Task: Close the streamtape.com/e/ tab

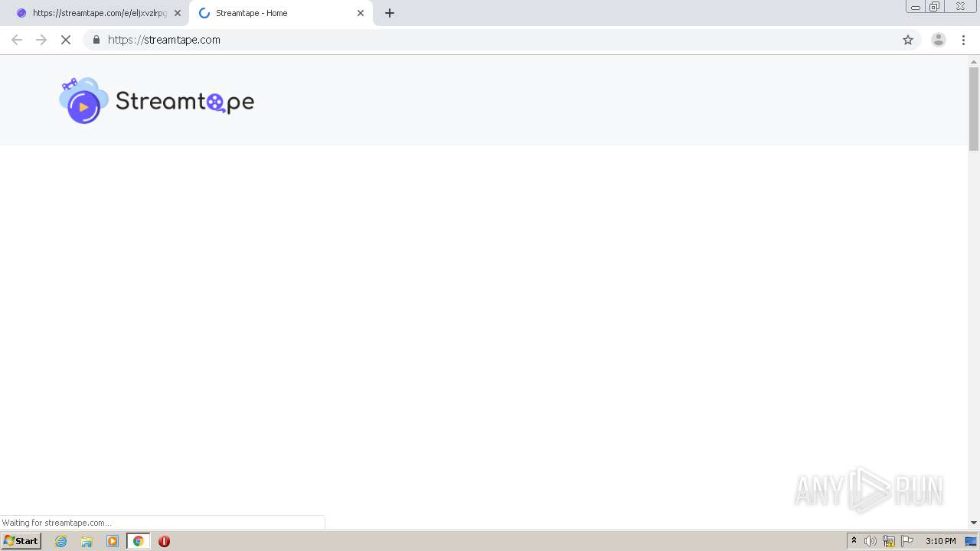Action: pyautogui.click(x=178, y=13)
